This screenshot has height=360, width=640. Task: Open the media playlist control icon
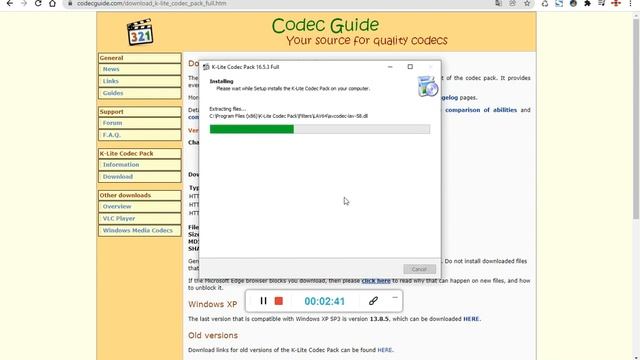tap(602, 3)
